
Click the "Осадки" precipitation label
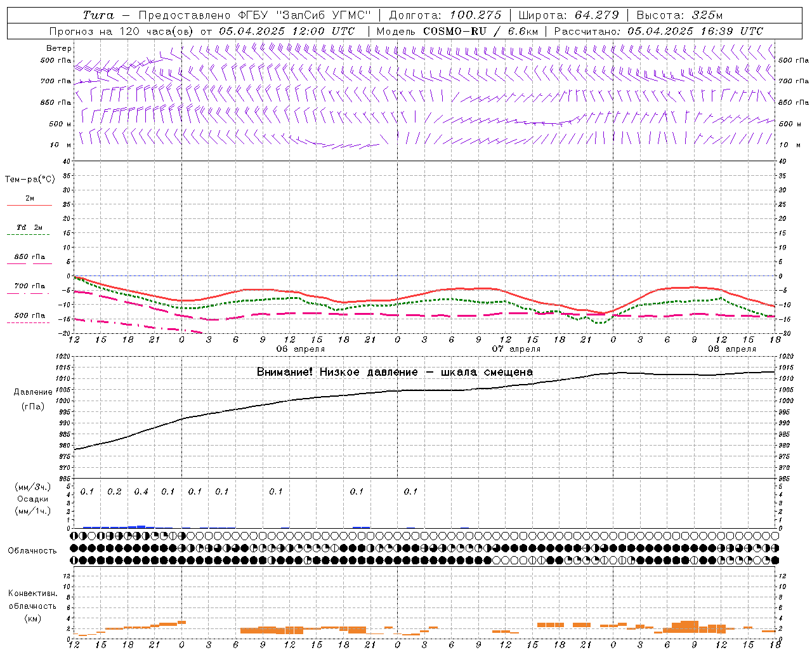[33, 499]
